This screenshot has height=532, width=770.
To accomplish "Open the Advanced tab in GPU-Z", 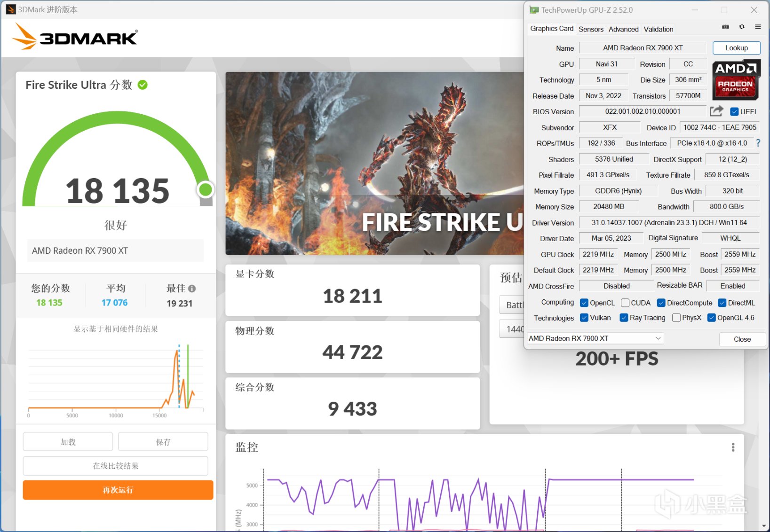I will point(623,29).
